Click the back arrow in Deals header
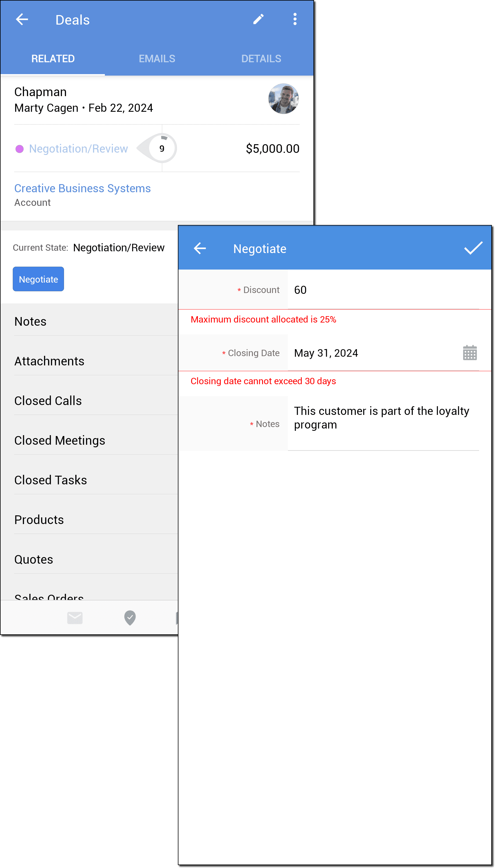 tap(22, 19)
